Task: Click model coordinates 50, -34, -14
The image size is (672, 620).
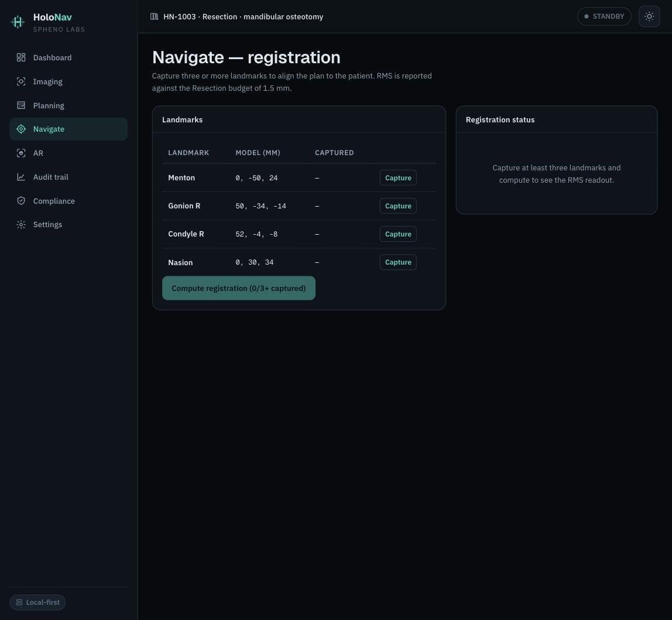Action: (x=260, y=206)
